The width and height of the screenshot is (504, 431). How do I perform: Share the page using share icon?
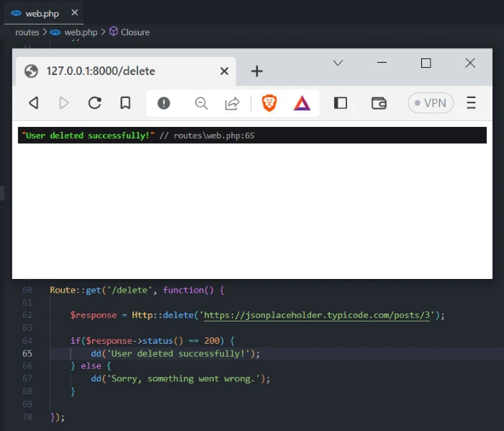pyautogui.click(x=232, y=103)
